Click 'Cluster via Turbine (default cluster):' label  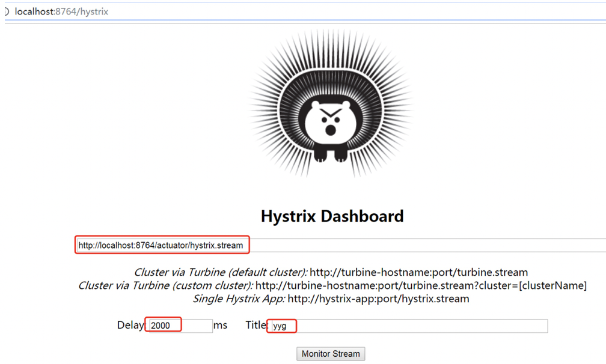(x=221, y=272)
